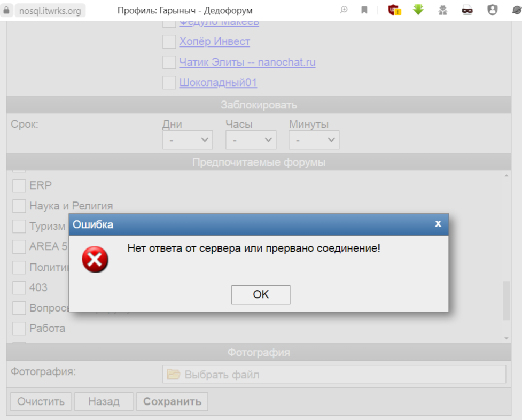Open the masked page extension icon

click(x=468, y=10)
